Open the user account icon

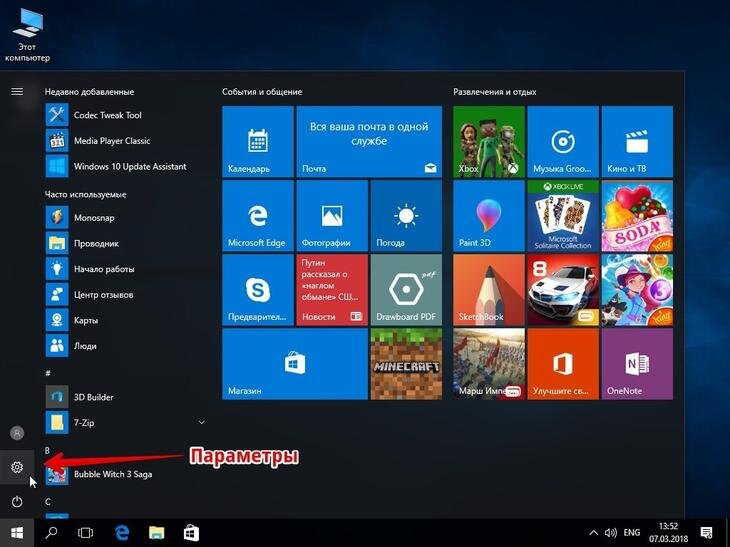click(17, 433)
